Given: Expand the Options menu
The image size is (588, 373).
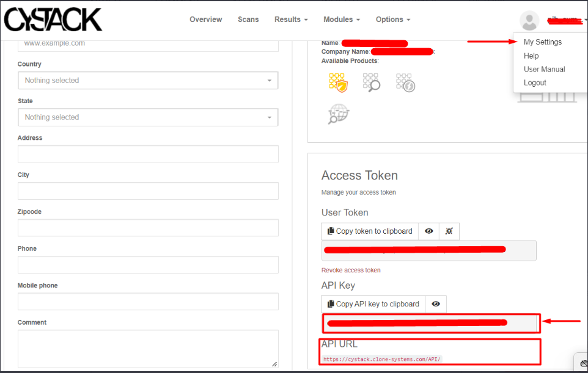Looking at the screenshot, I should click(x=393, y=20).
